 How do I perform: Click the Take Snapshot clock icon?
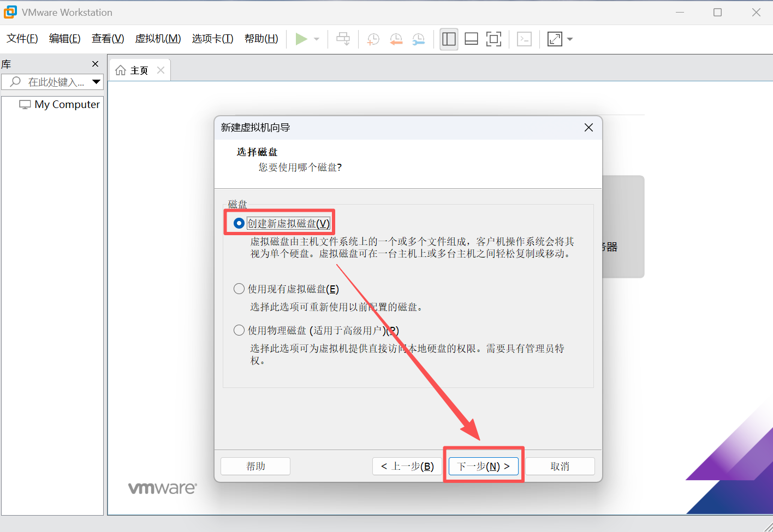coord(373,39)
